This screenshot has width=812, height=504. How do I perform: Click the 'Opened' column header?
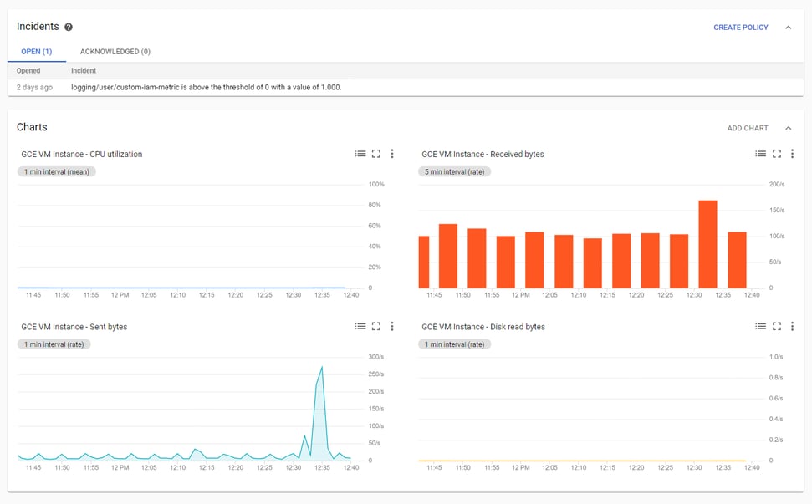28,71
